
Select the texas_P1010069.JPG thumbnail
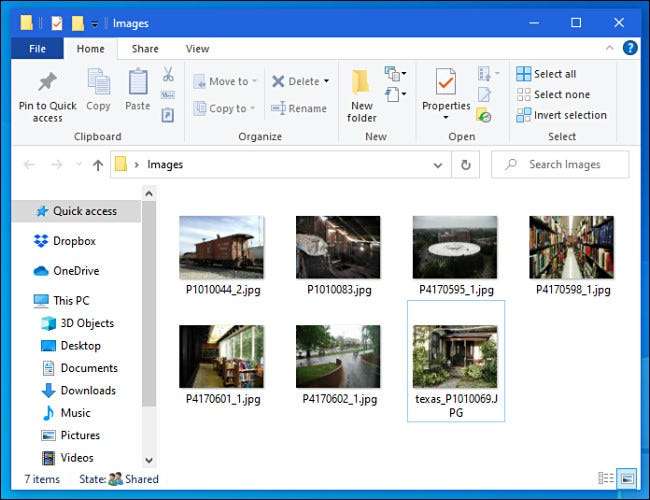click(x=455, y=356)
